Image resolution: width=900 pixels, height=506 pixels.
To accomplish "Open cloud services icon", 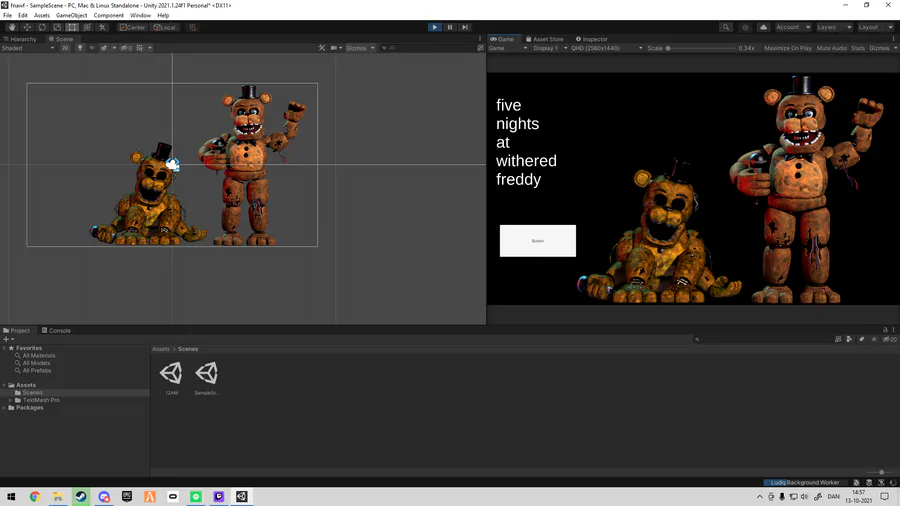I will click(763, 27).
